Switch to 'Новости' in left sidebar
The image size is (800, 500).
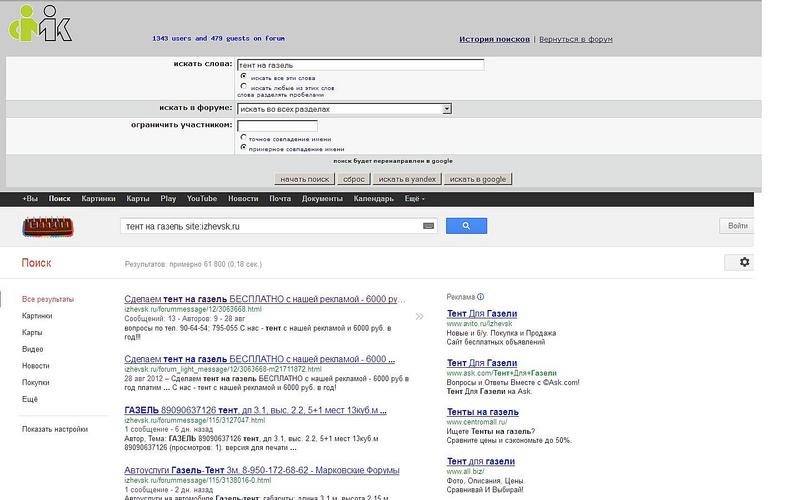(x=35, y=365)
